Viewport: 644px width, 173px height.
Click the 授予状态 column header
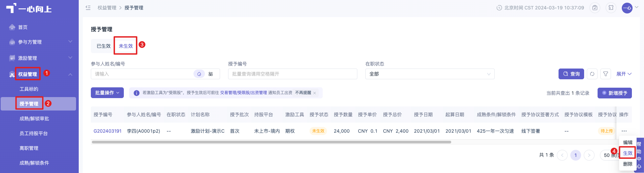319,115
